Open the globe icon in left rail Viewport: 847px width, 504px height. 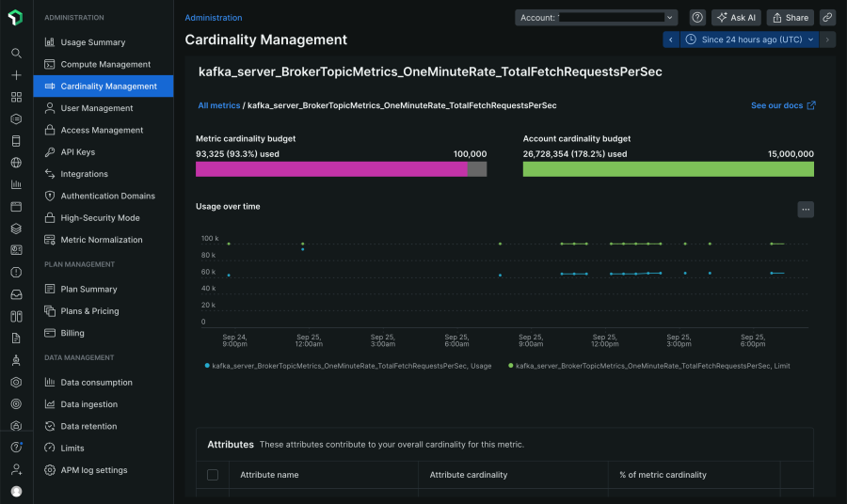(16, 163)
